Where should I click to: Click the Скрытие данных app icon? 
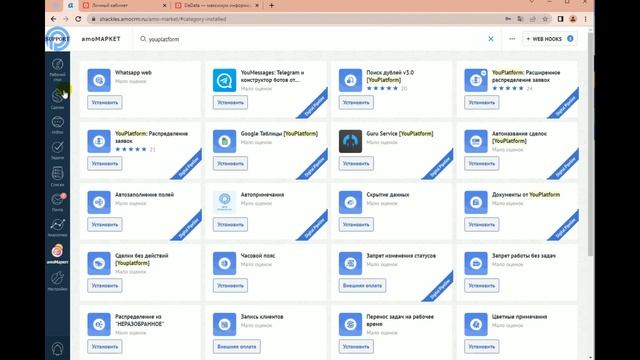click(x=350, y=202)
